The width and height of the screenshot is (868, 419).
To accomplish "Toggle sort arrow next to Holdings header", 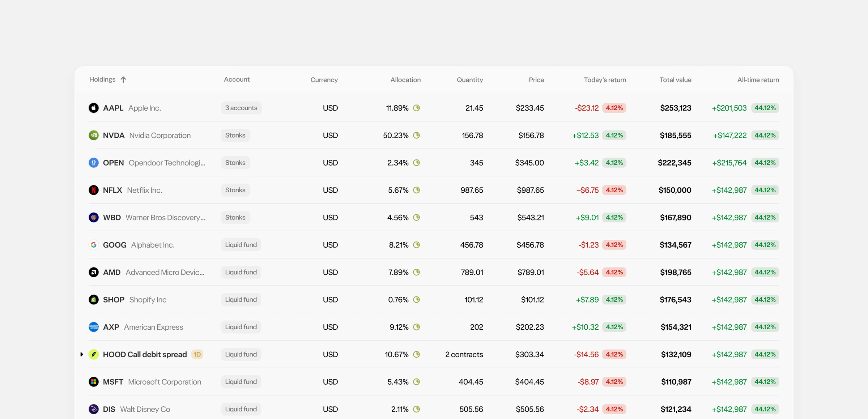I will coord(123,80).
